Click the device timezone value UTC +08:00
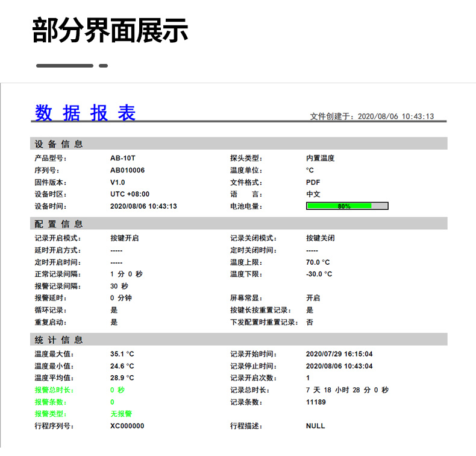The width and height of the screenshot is (476, 456). (130, 194)
